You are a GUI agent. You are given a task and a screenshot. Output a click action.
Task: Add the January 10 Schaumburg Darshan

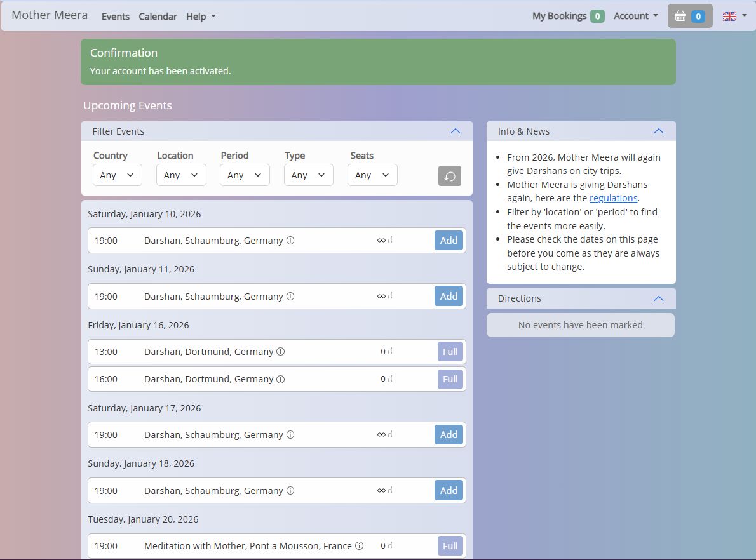click(x=449, y=241)
